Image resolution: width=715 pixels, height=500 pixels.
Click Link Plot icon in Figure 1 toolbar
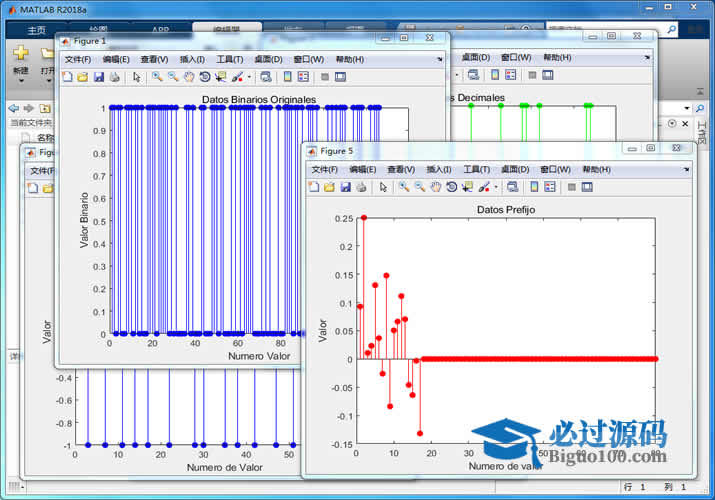pyautogui.click(x=264, y=76)
